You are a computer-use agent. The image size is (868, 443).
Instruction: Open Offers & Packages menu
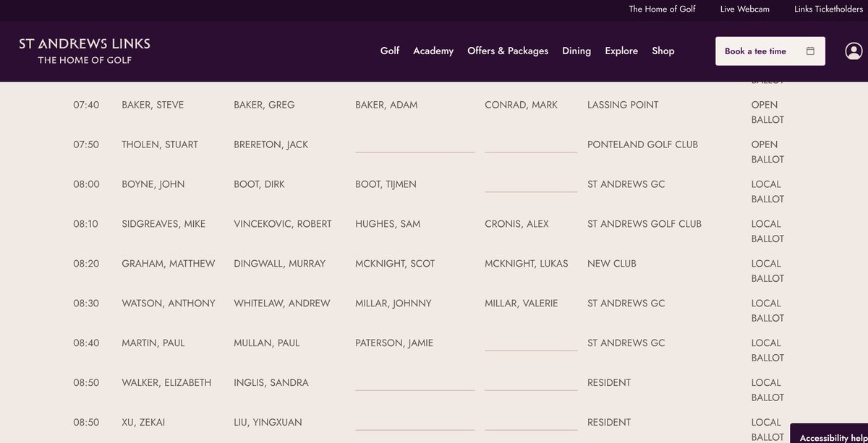[508, 51]
